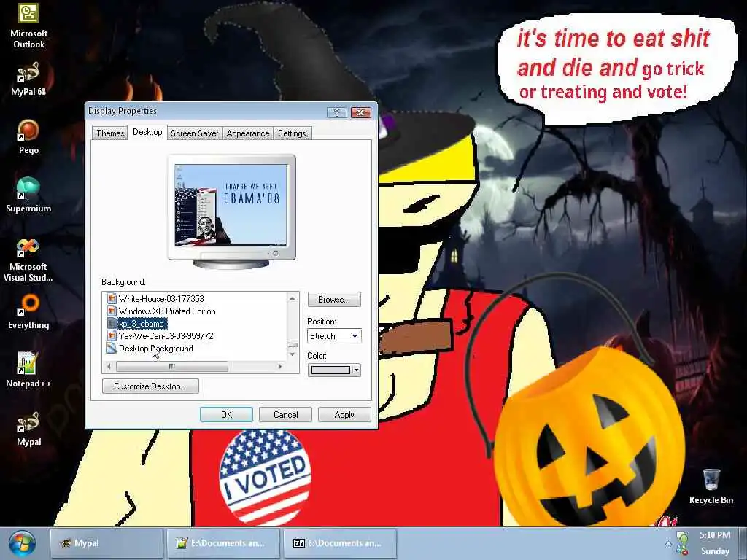
Task: Open the Appearance tab
Action: [248, 133]
